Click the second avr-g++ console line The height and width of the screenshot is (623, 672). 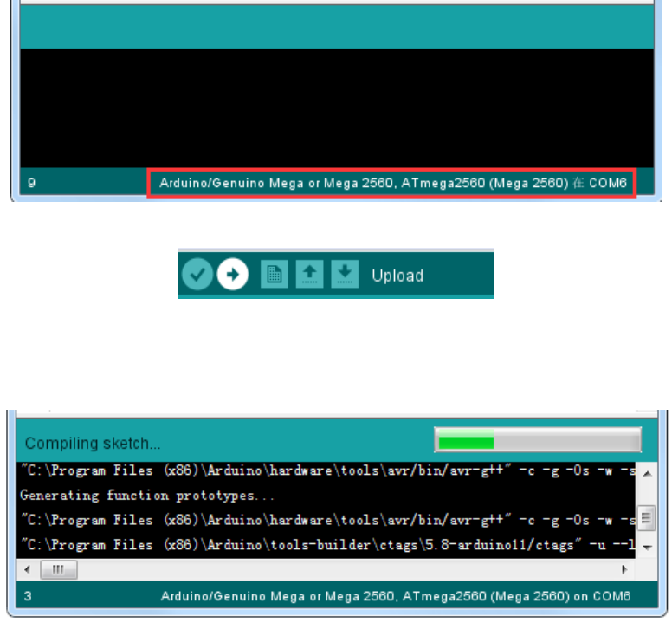pyautogui.click(x=328, y=521)
